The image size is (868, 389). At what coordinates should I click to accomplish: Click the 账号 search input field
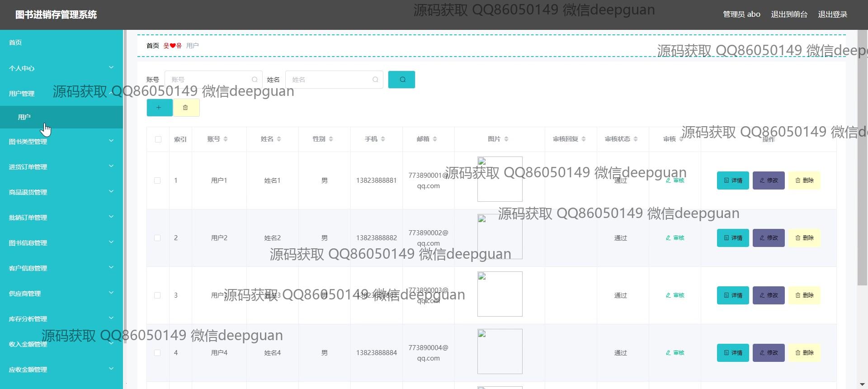[209, 80]
